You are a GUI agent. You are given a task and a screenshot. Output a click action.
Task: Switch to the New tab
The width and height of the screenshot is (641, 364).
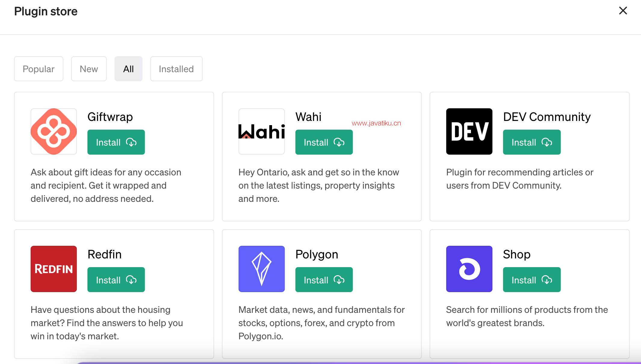pos(89,69)
